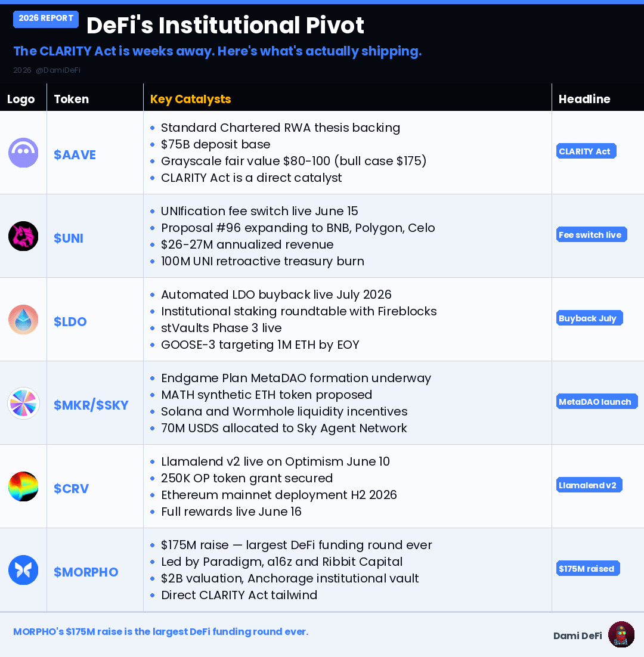This screenshot has height=657, width=644.
Task: Click the Morpho butterfly logo
Action: [23, 570]
